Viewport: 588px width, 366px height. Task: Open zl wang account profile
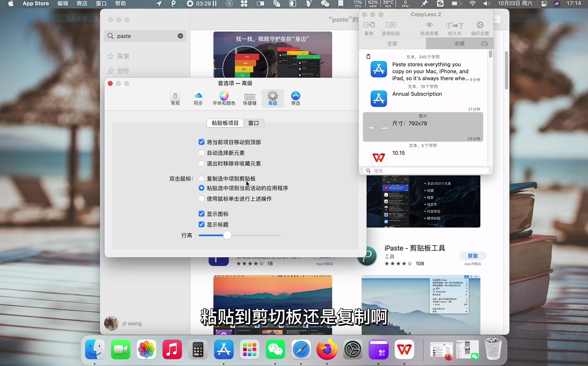tap(123, 323)
